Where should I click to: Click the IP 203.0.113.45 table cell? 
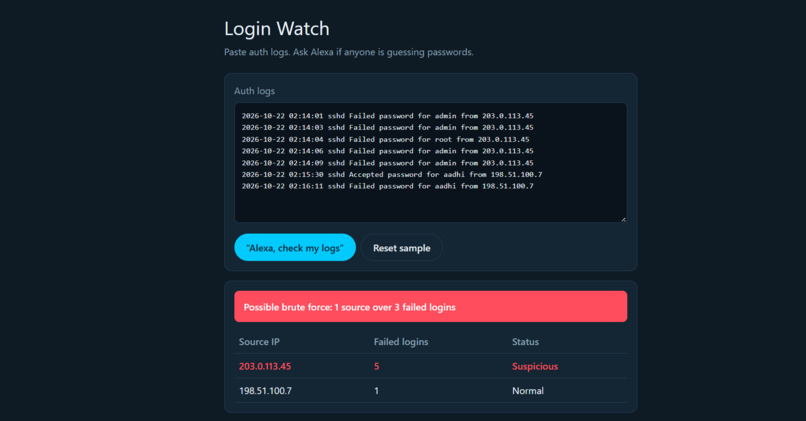pyautogui.click(x=265, y=366)
